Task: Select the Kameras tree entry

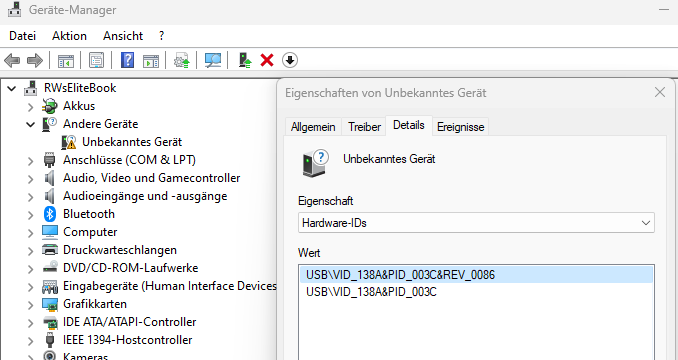Action: coord(85,357)
